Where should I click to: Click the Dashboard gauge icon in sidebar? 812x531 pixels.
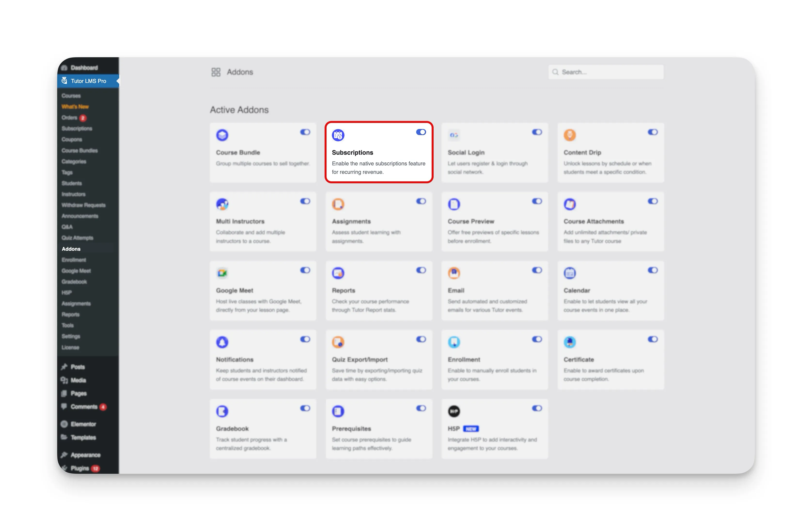click(x=64, y=68)
